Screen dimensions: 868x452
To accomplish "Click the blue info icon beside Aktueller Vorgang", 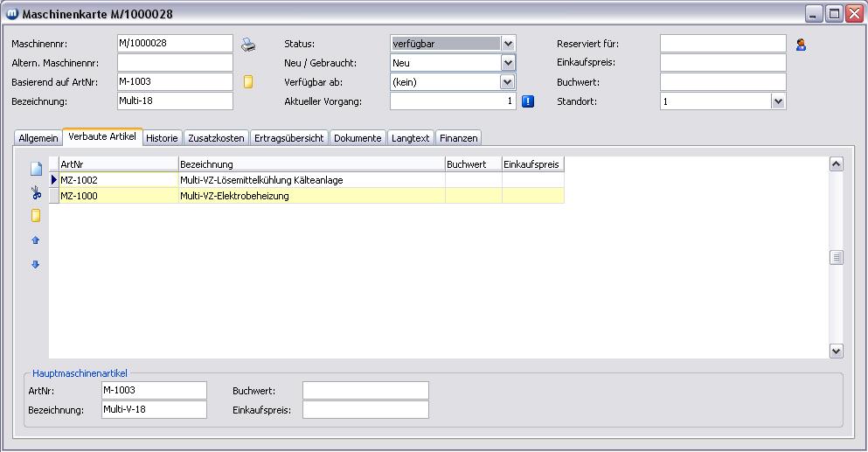I will point(528,101).
